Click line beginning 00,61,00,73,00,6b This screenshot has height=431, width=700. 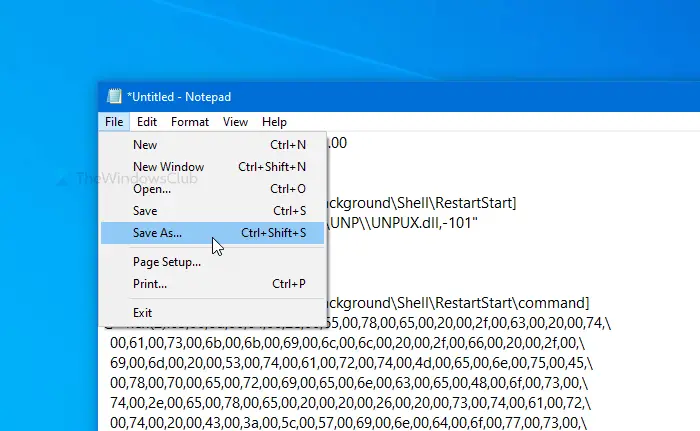click(x=347, y=343)
